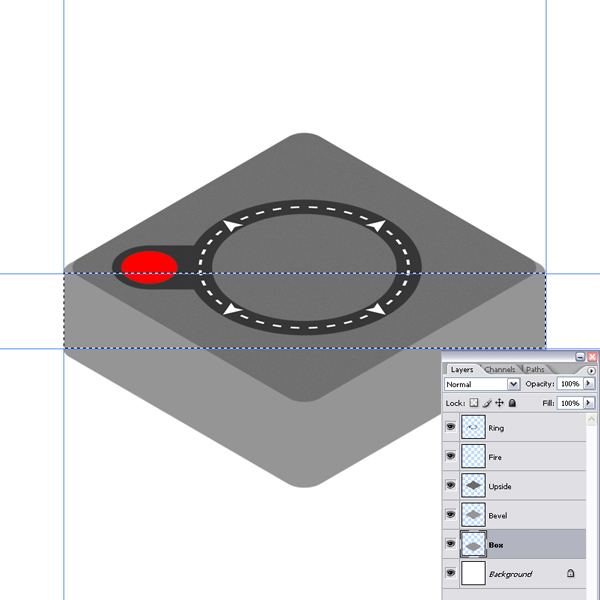Click lock position move icon
Screen dimensions: 600x600
point(499,403)
